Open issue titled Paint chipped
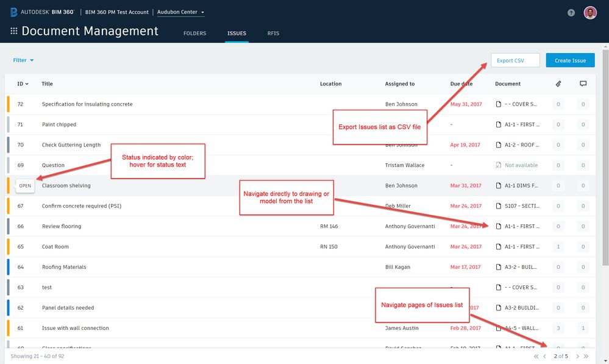This screenshot has height=364, width=609. pos(59,124)
